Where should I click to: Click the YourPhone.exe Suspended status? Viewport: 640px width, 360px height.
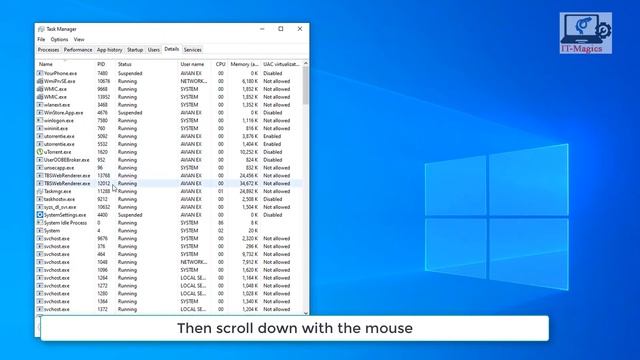[130, 73]
